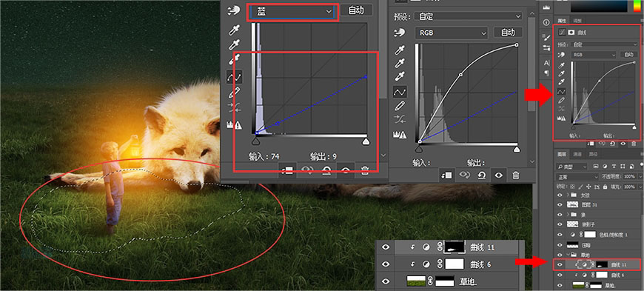Open Histogram panel icon in side strip

[x=546, y=7]
